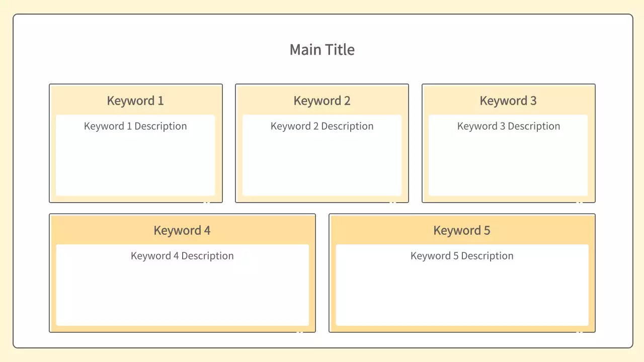Click the Keyword 5 heading text
Image resolution: width=644 pixels, height=362 pixels.
(462, 230)
